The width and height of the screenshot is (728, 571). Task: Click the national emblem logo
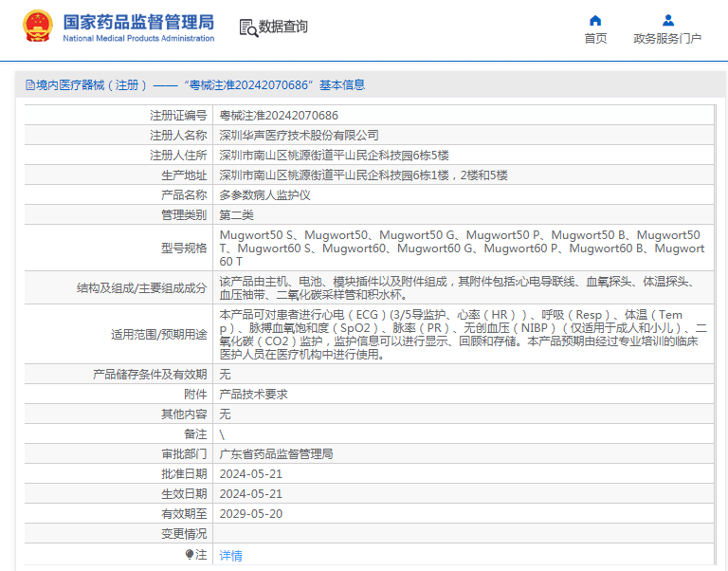[x=38, y=26]
